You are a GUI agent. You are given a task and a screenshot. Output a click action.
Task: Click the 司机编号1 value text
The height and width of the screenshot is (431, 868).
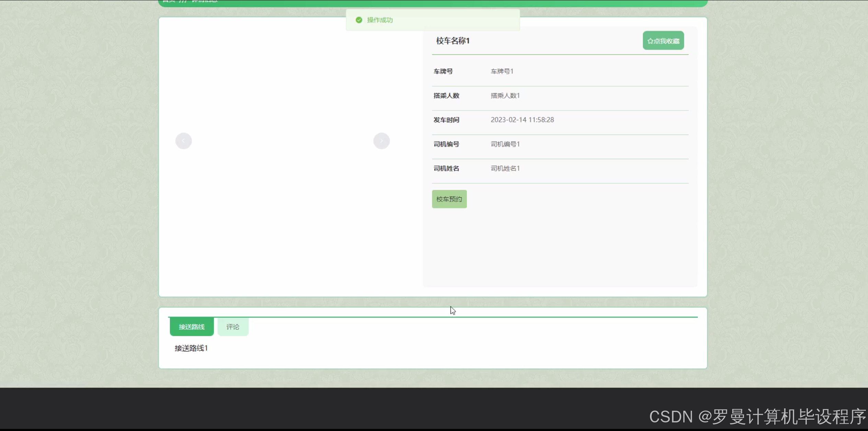tap(505, 144)
